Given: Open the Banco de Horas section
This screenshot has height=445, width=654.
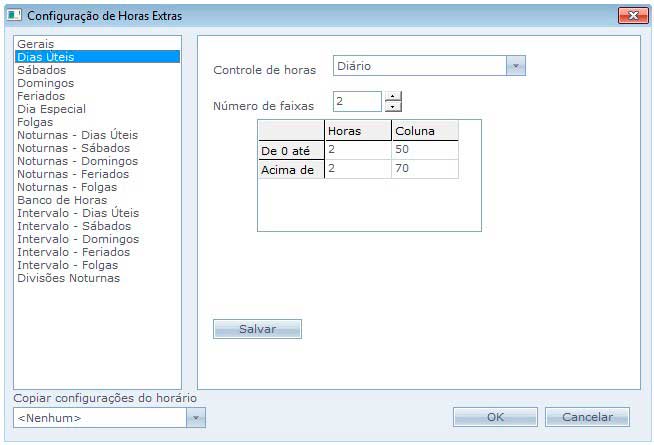Looking at the screenshot, I should (x=62, y=200).
